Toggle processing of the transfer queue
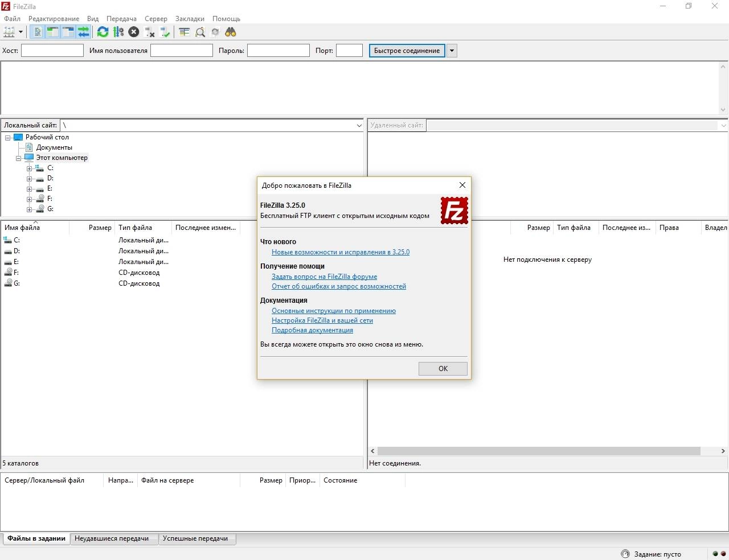Viewport: 729px width, 560px height. [x=118, y=32]
